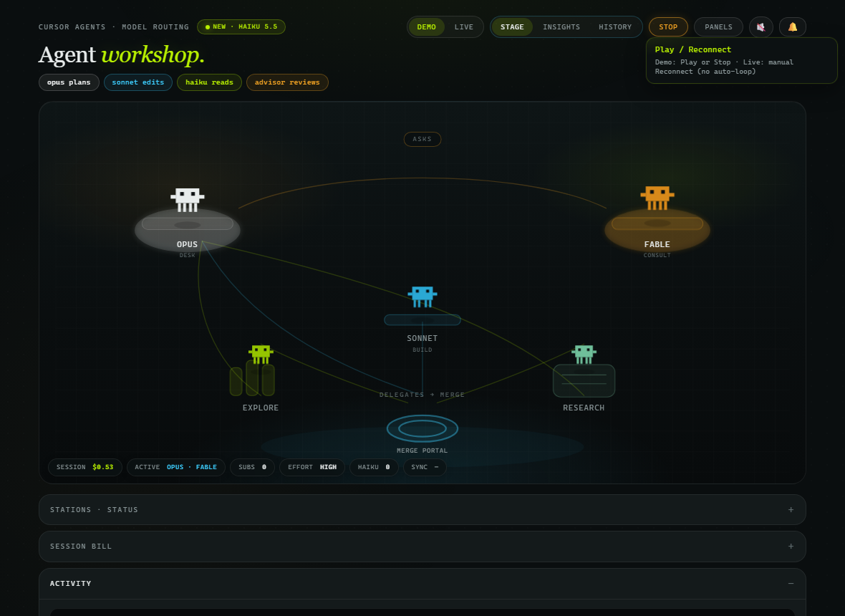Click the Sync status pill
The width and height of the screenshot is (845, 616).
tap(425, 467)
